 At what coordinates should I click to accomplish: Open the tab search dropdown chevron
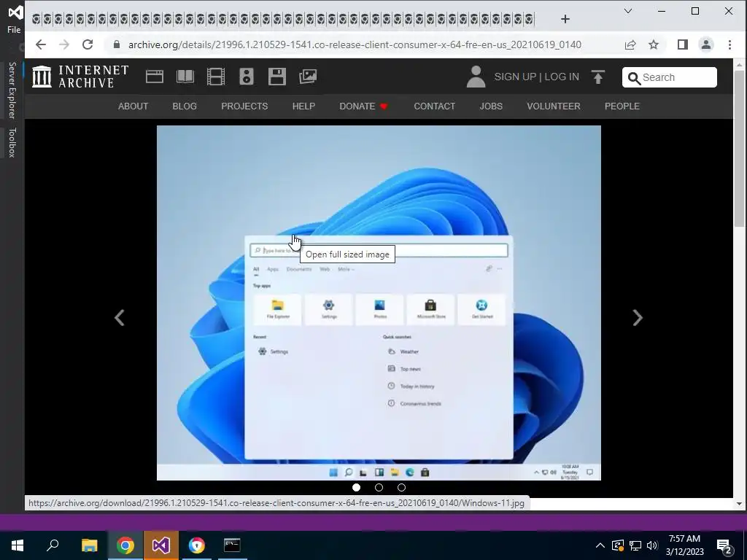pos(628,11)
